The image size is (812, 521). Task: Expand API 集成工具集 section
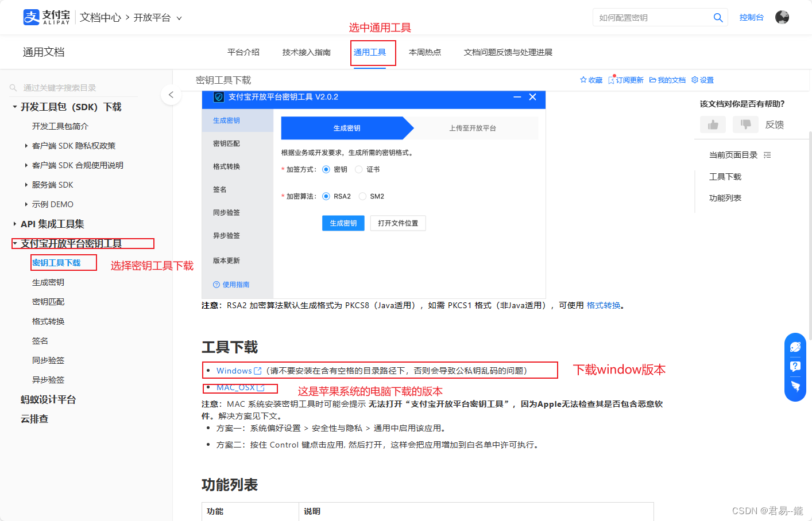tap(15, 224)
